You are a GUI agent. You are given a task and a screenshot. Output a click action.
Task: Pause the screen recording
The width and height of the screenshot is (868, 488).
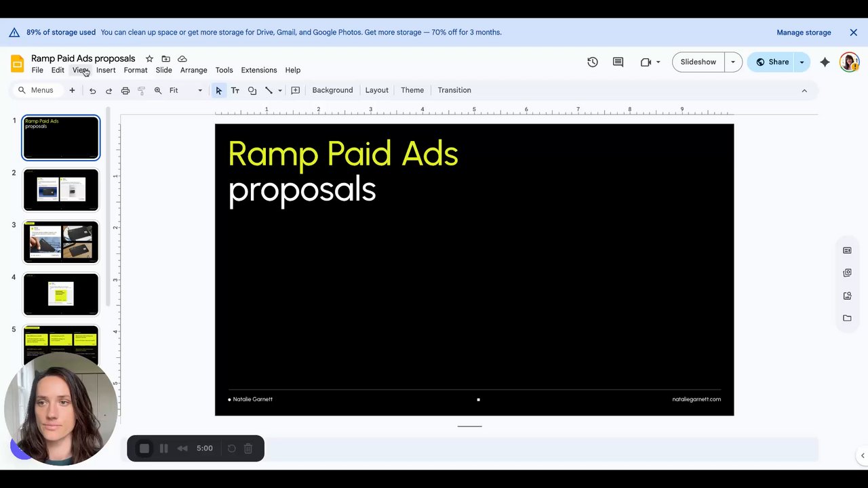pyautogui.click(x=163, y=448)
